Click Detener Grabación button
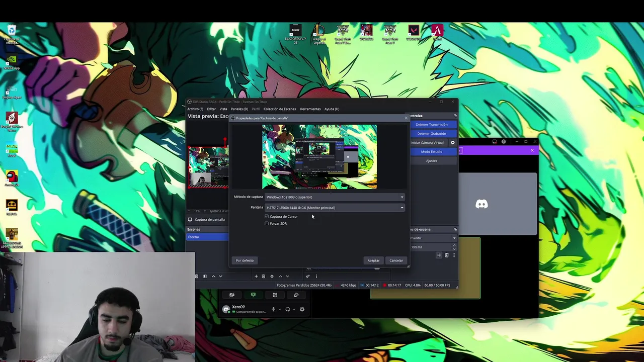This screenshot has width=644, height=362. pyautogui.click(x=432, y=134)
